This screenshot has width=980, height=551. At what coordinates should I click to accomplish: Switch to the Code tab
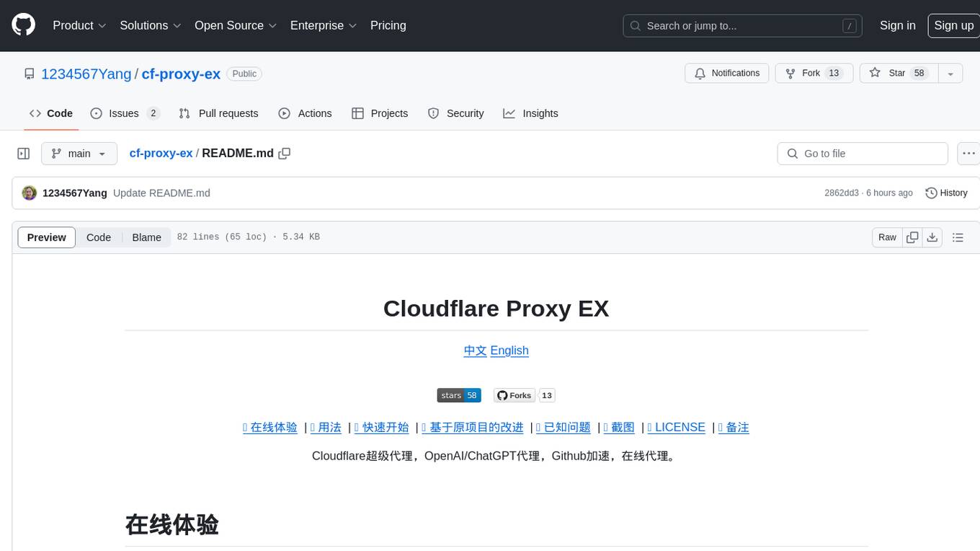point(51,113)
